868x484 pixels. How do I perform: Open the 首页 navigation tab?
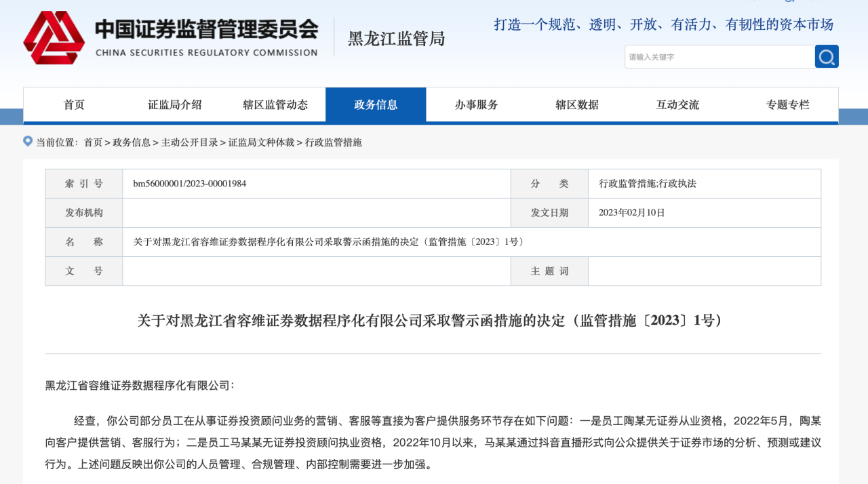[x=74, y=105]
